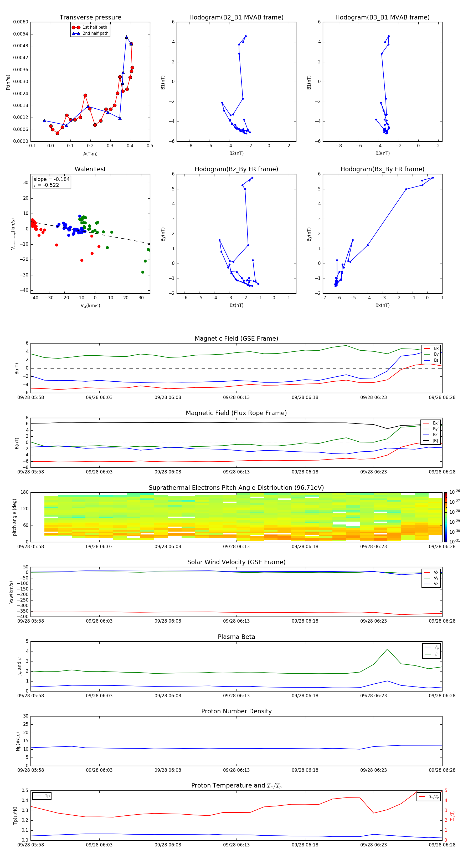Click the 'A(T·m)' x-axis label

[90, 154]
